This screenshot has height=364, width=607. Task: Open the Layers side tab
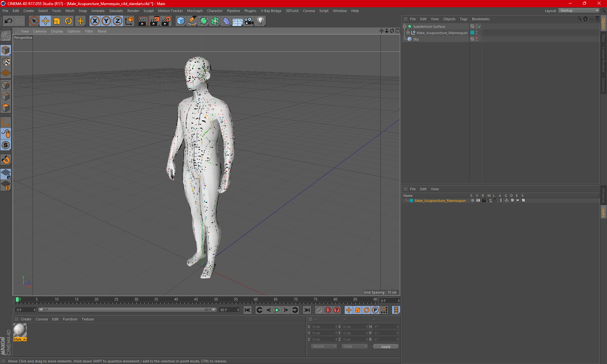click(x=604, y=212)
